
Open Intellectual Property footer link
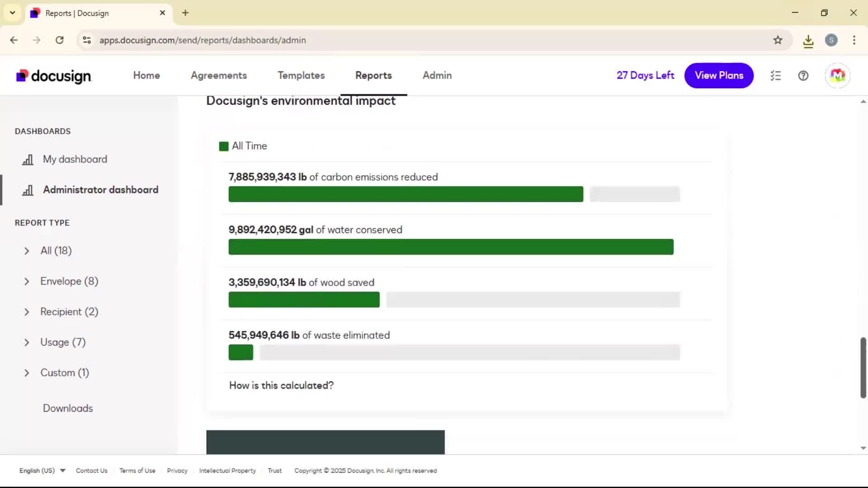227,470
